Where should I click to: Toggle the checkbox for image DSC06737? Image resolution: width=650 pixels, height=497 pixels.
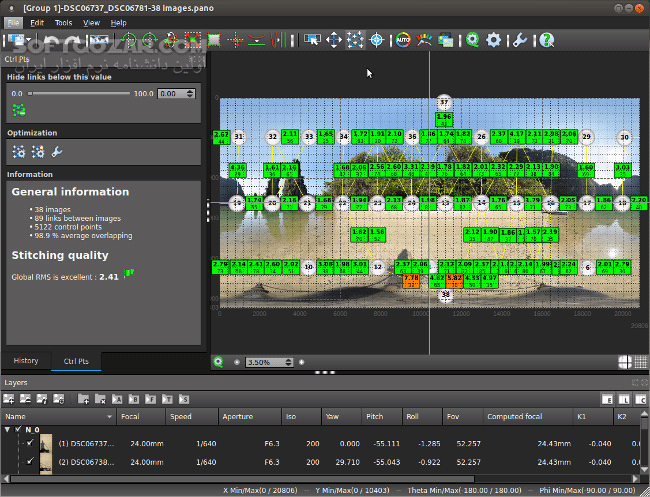[30, 443]
